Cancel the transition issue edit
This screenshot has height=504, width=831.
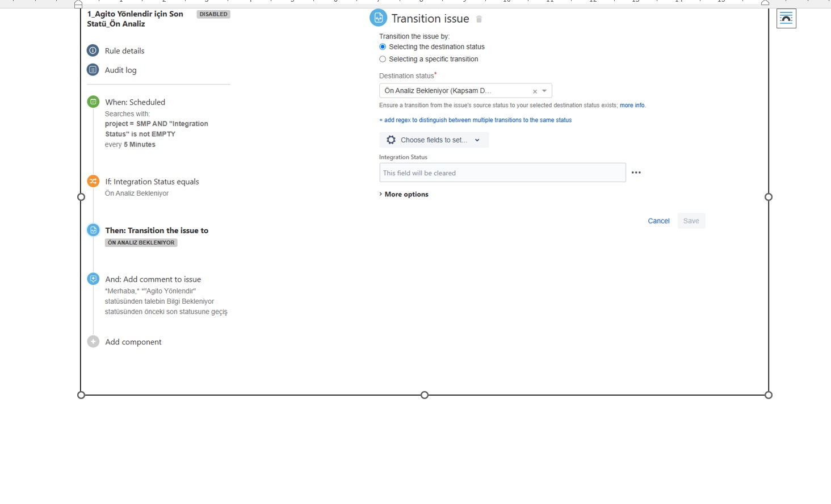(x=658, y=221)
